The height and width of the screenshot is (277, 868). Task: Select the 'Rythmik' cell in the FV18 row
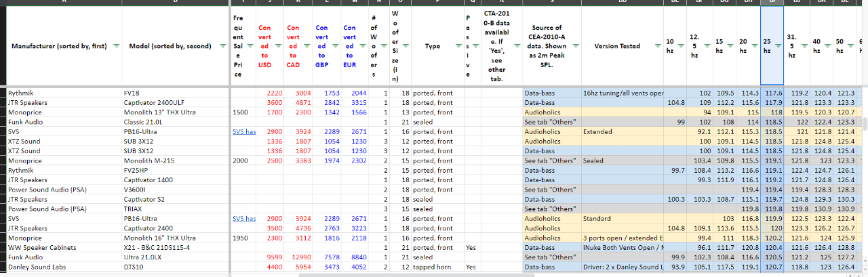64,92
